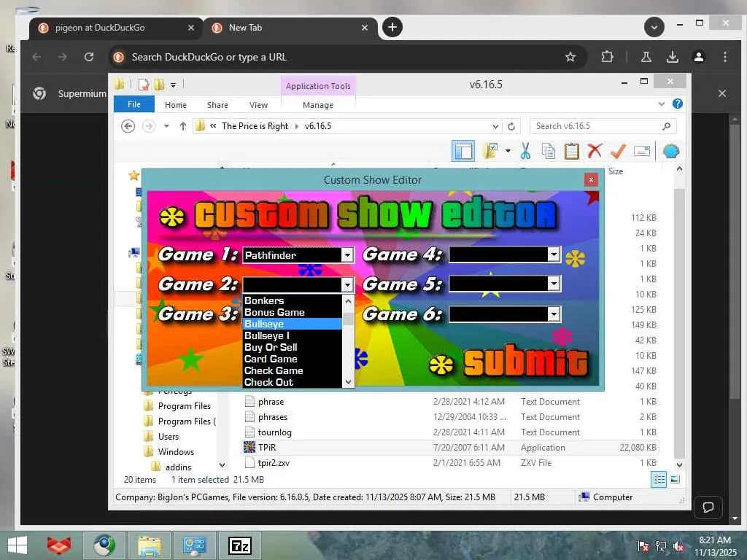Open the Game 4 dropdown
Screen dimensions: 747x560
pyautogui.click(x=554, y=254)
